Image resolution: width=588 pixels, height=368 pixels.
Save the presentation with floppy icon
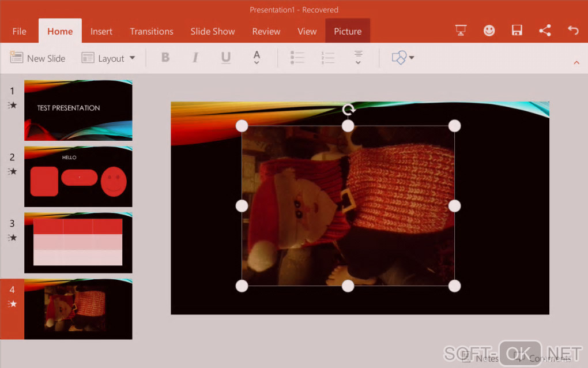pos(517,31)
